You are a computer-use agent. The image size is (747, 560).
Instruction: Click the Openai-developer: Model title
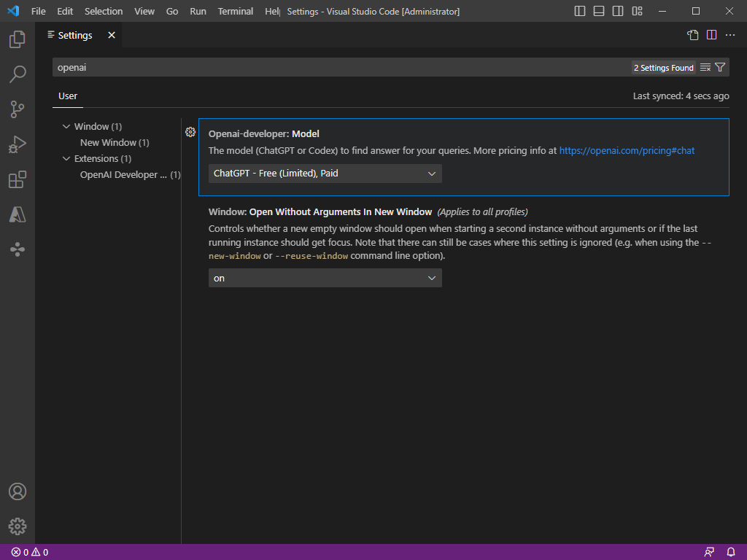(x=264, y=134)
